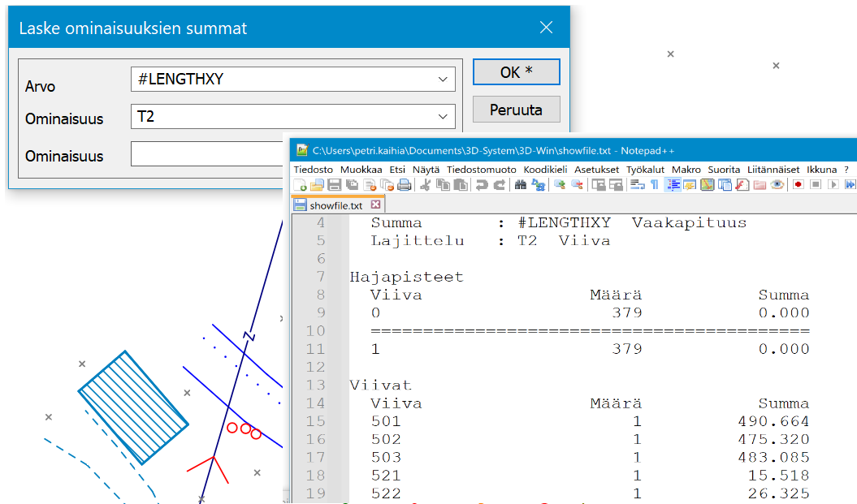The width and height of the screenshot is (857, 504).
Task: Click the New file icon in Notepad++ toolbar
Action: click(301, 185)
